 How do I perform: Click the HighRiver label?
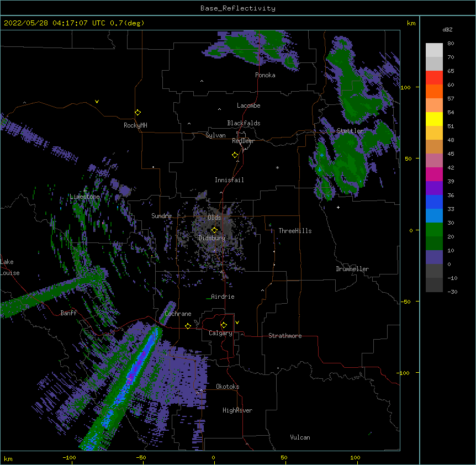237,410
